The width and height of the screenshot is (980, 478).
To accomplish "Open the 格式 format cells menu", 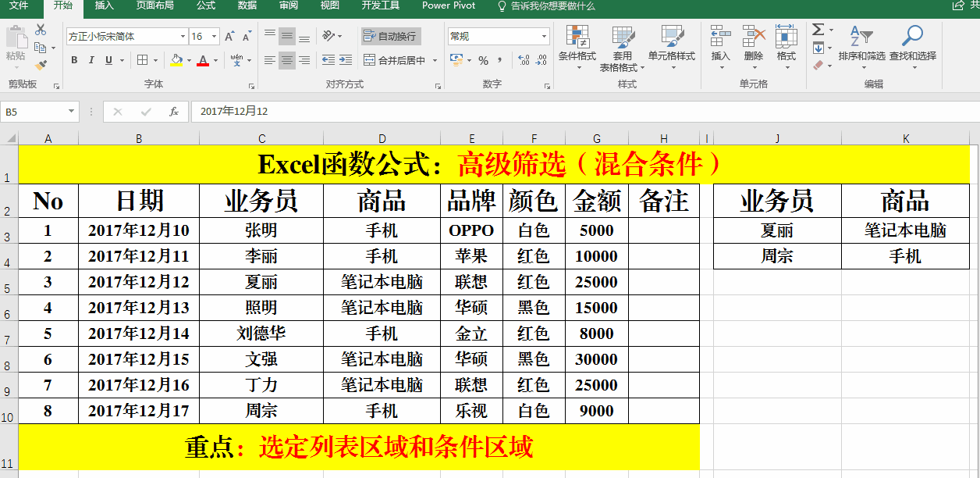I will pyautogui.click(x=786, y=48).
